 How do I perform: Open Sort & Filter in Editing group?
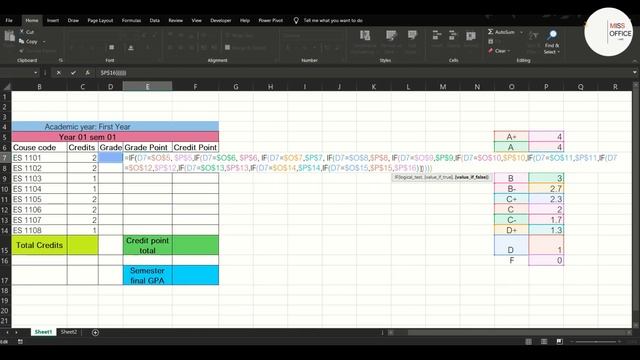533,36
